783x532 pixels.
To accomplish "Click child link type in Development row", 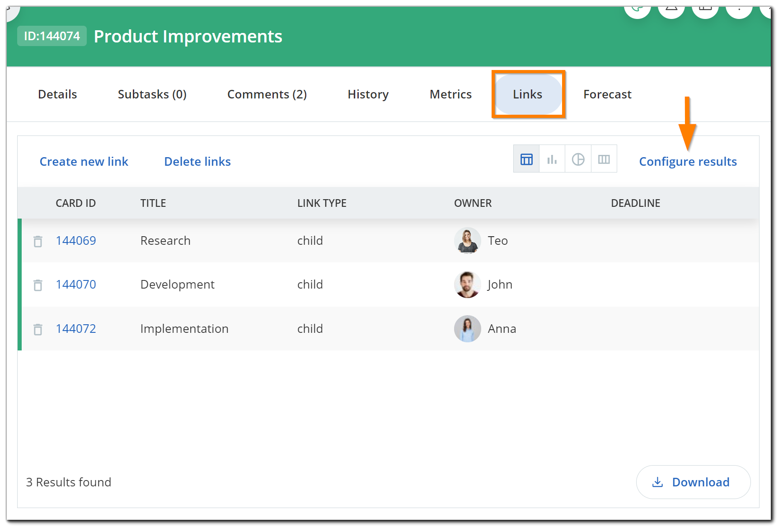I will [310, 284].
